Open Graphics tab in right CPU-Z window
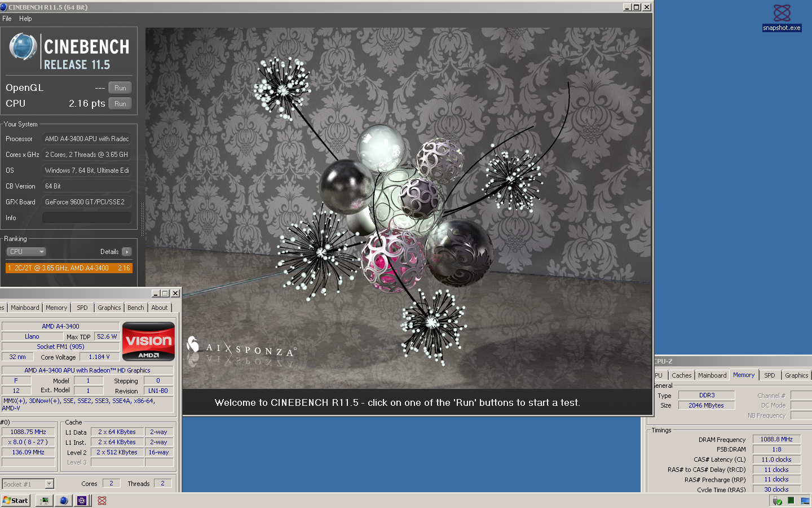Screen dimensions: 812x508 pyautogui.click(x=796, y=375)
